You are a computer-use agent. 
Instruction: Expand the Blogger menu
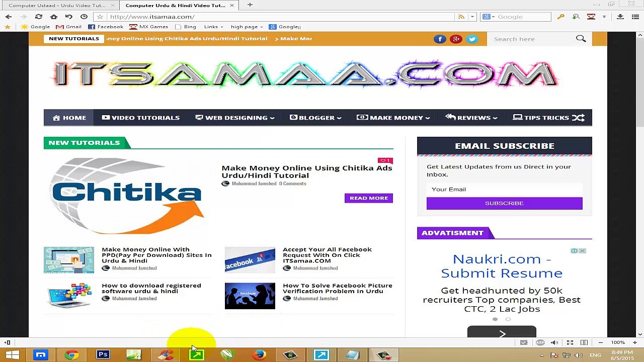(x=315, y=118)
